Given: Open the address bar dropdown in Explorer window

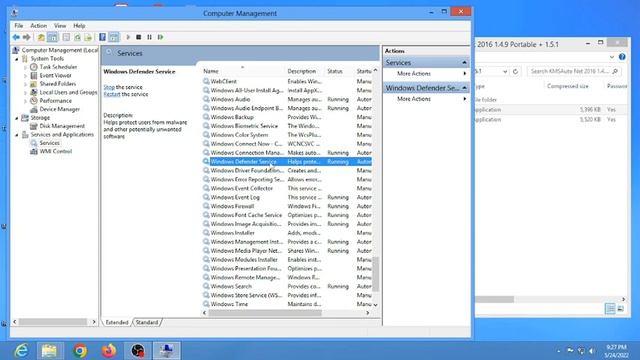Looking at the screenshot, I should point(505,71).
